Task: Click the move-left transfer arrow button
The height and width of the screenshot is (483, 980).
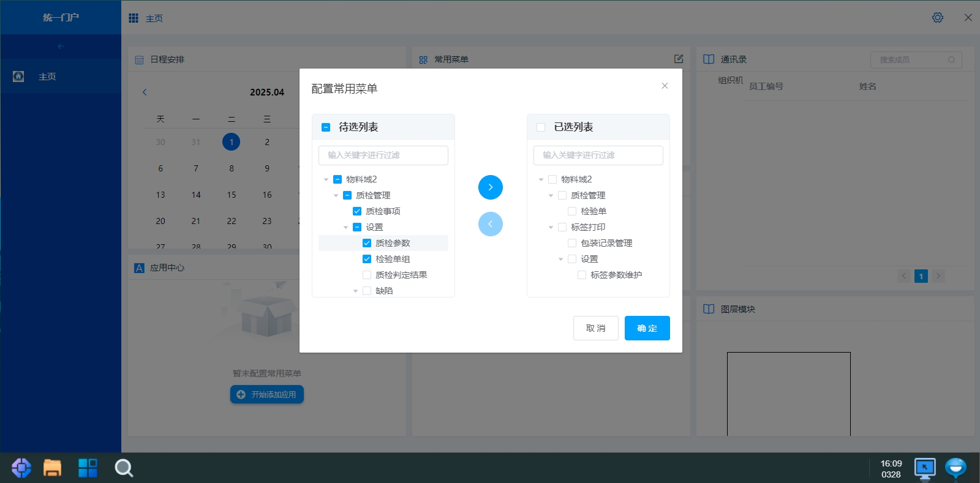Action: click(490, 224)
